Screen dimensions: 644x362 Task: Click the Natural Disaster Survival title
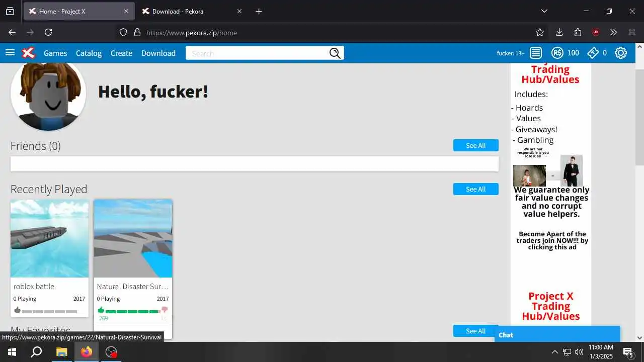coord(133,286)
